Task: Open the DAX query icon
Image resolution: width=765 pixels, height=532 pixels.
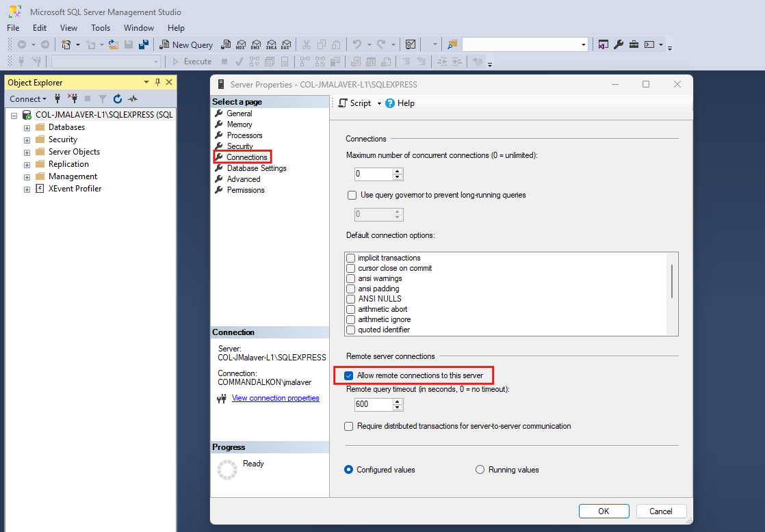Action: 287,45
